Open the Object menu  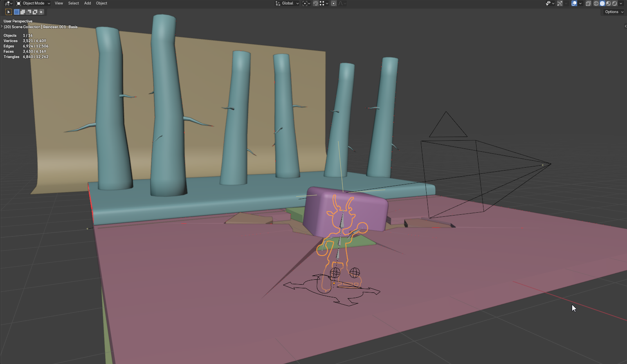(101, 3)
